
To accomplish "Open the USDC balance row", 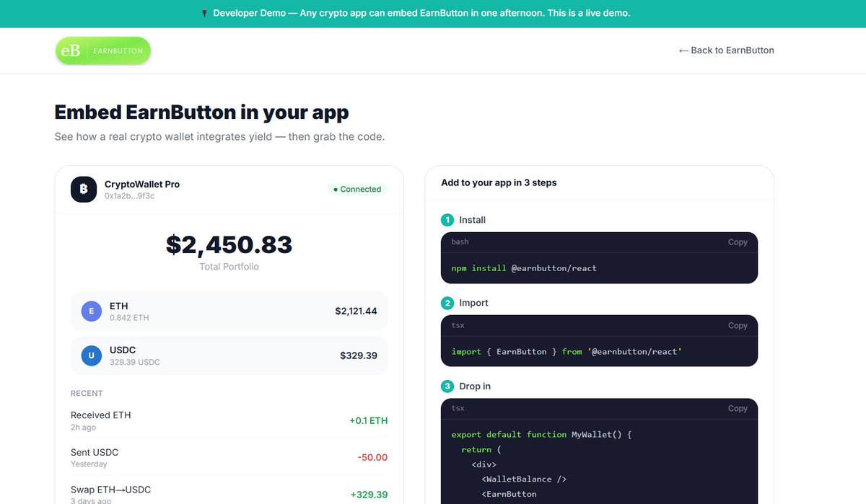I will 229,356.
